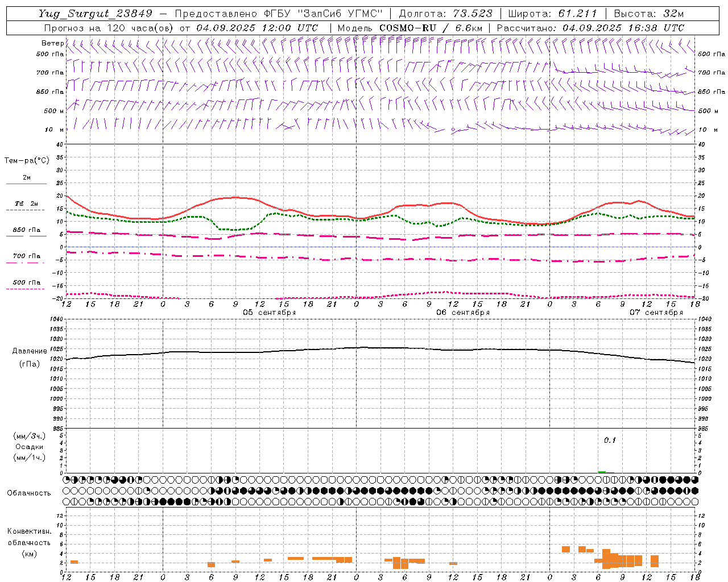
Task: Click the dotted line sample under temperature 500 гПа legend
Action: (25, 289)
